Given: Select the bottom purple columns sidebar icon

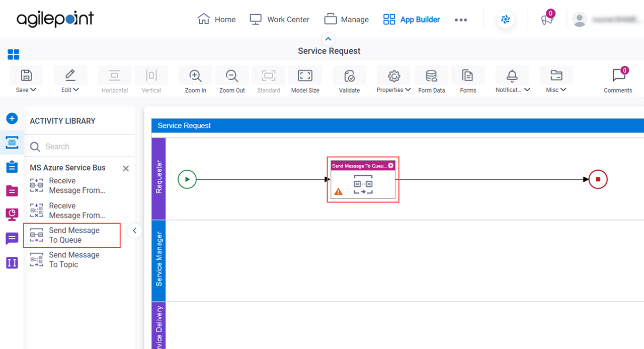Looking at the screenshot, I should (12, 262).
